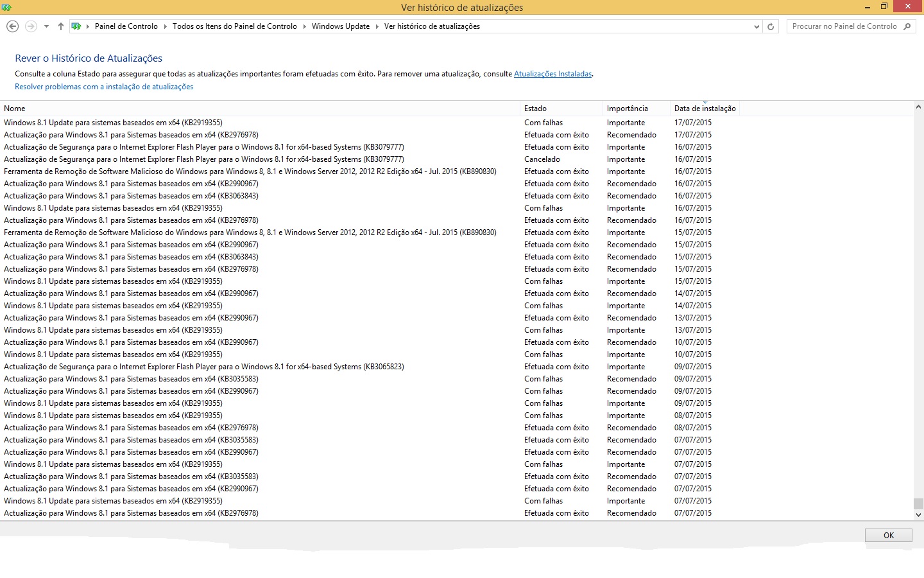Select KB3063843 row dated 15/07/2015
This screenshot has width=924, height=578.
[x=456, y=257]
